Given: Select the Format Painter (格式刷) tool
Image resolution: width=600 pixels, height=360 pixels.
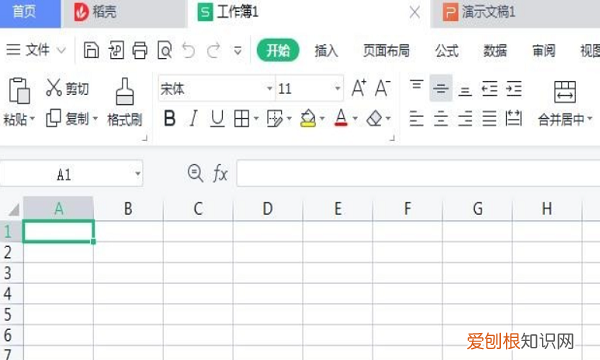Looking at the screenshot, I should point(125,102).
